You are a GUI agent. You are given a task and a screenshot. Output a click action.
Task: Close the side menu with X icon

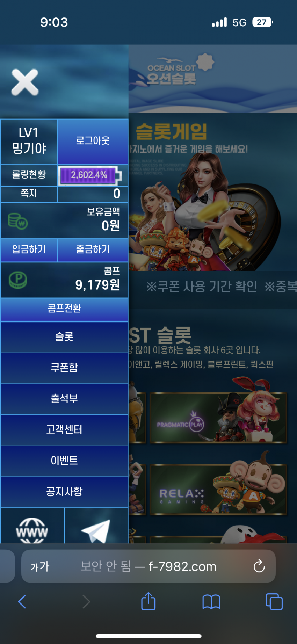25,82
